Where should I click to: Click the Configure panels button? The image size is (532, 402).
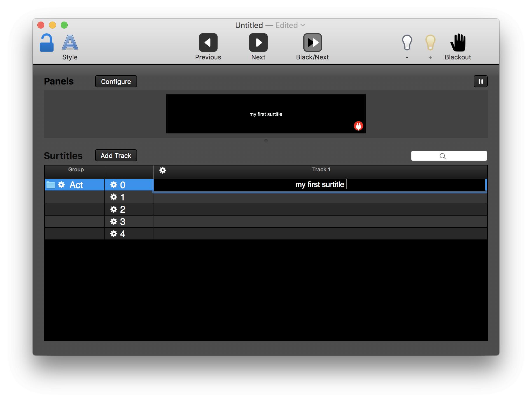[116, 82]
